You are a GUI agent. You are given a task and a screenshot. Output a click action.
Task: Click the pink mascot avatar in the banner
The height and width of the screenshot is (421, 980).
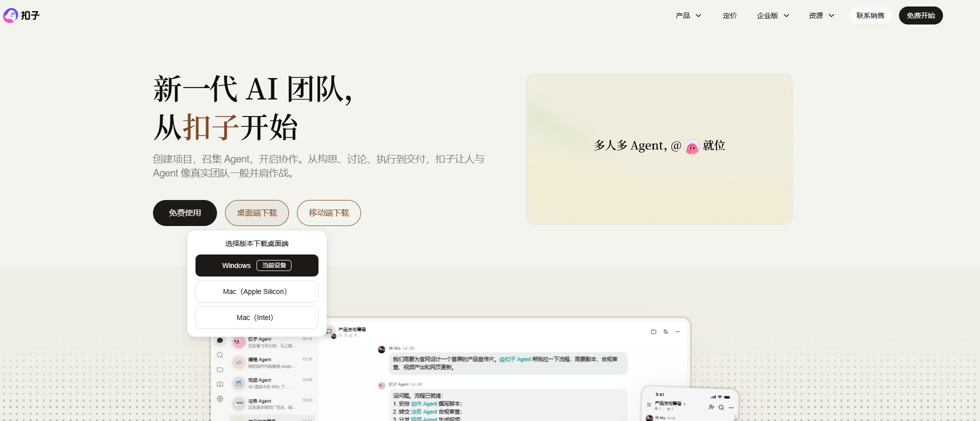click(x=692, y=146)
